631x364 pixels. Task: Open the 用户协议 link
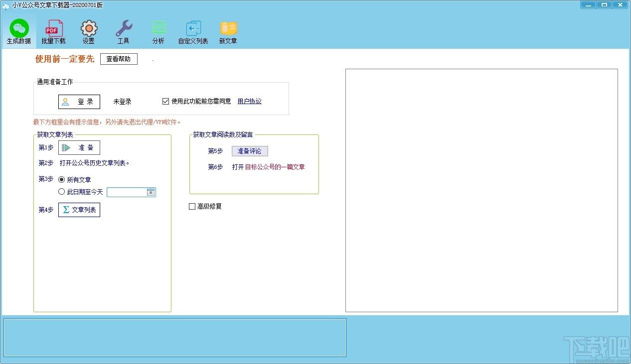pyautogui.click(x=250, y=101)
